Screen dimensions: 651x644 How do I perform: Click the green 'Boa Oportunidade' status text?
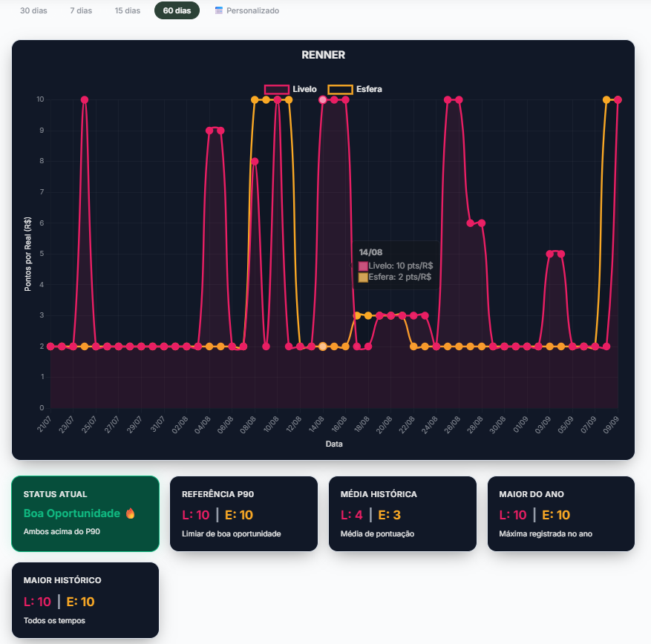tap(72, 513)
